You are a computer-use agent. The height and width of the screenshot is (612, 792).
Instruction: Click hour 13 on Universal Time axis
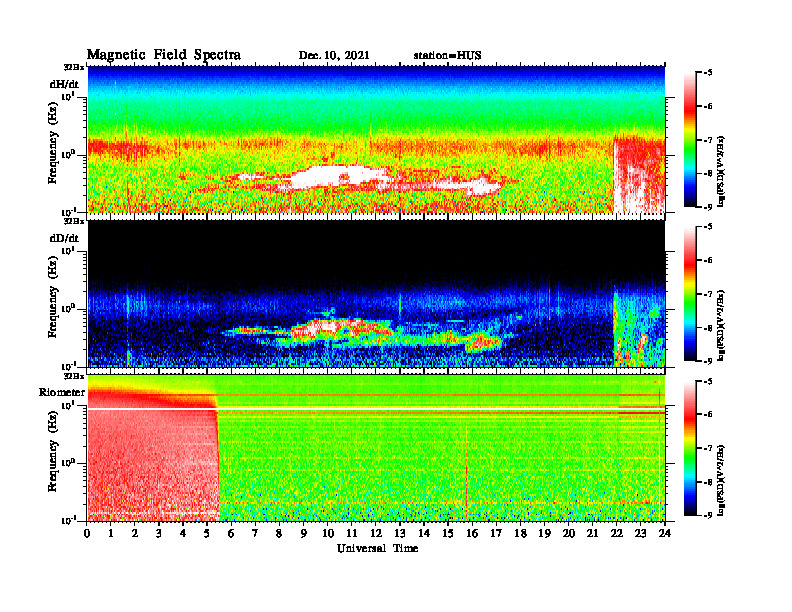pyautogui.click(x=400, y=533)
